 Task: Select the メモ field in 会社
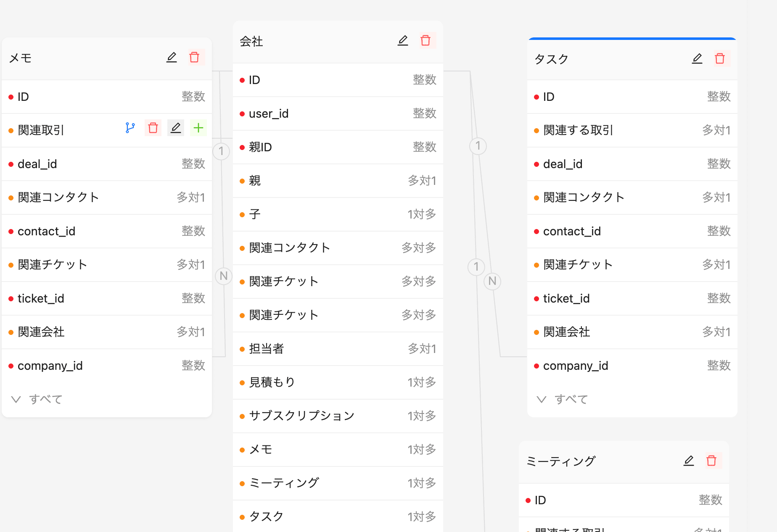pyautogui.click(x=338, y=450)
